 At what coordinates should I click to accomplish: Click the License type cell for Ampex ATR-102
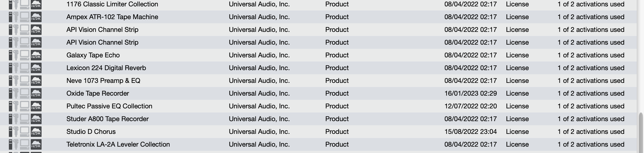point(517,17)
